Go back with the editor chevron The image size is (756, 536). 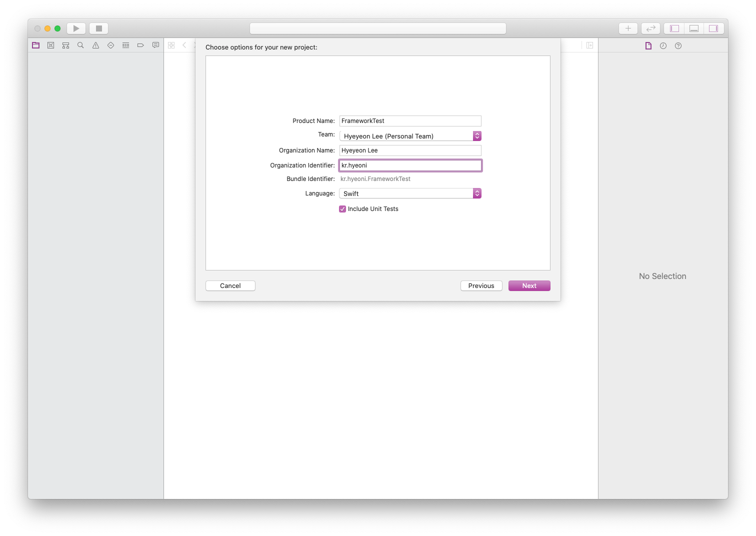pos(184,45)
